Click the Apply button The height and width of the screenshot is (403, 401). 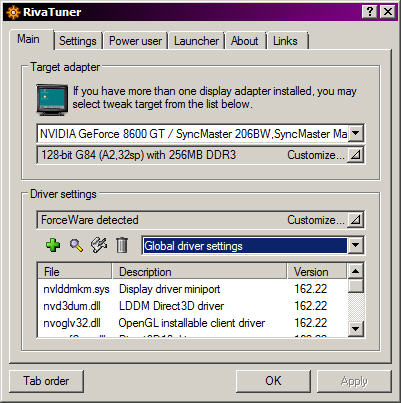click(x=354, y=381)
